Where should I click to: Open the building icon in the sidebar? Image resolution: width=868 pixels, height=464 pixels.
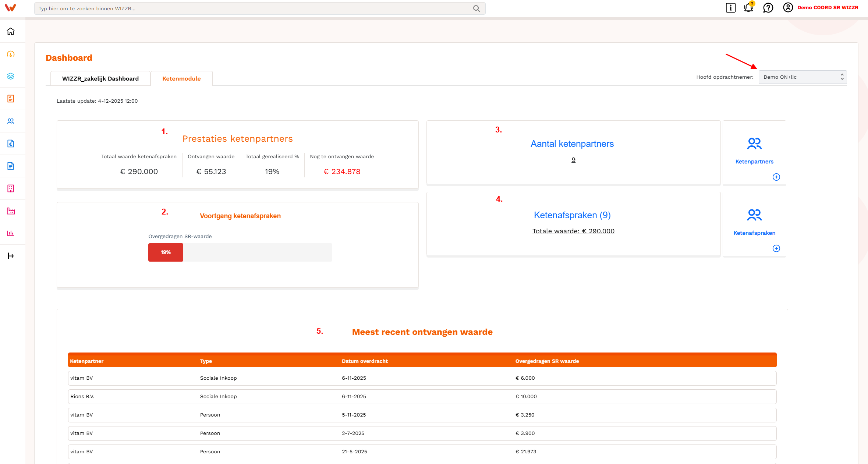(11, 188)
